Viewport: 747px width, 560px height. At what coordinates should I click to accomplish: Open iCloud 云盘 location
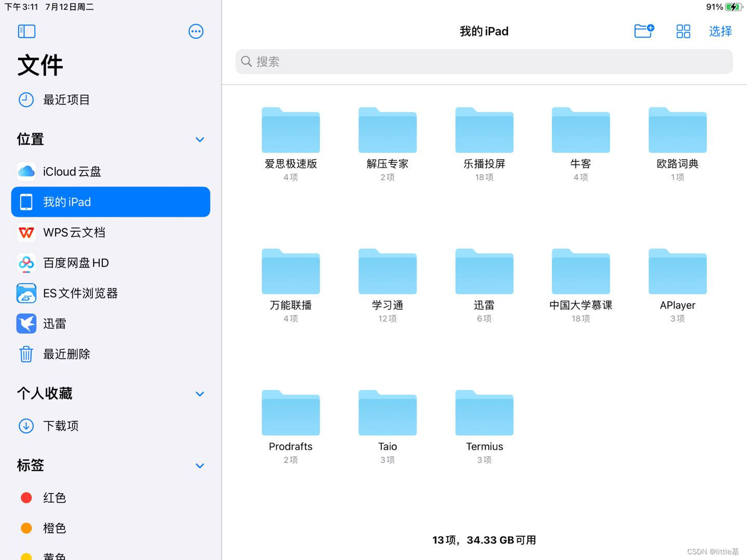110,172
